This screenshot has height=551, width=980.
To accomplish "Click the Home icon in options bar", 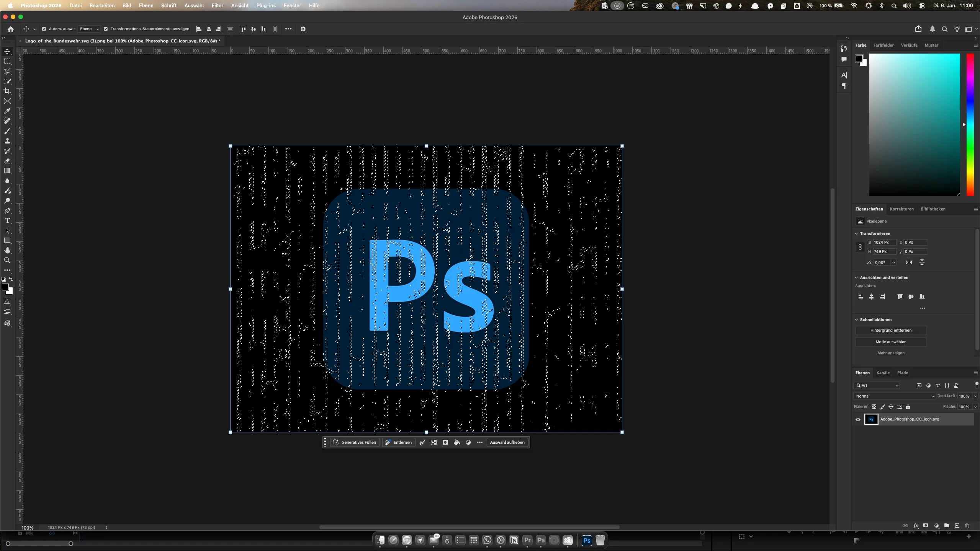I will [x=11, y=29].
